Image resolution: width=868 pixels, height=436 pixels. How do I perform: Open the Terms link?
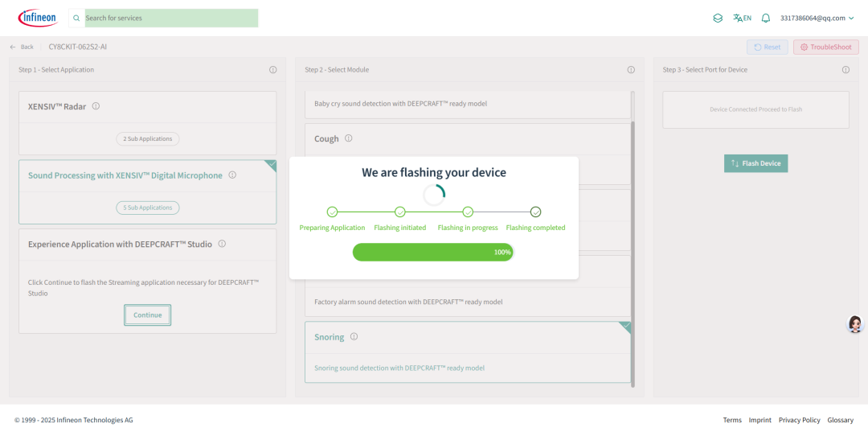click(x=732, y=420)
